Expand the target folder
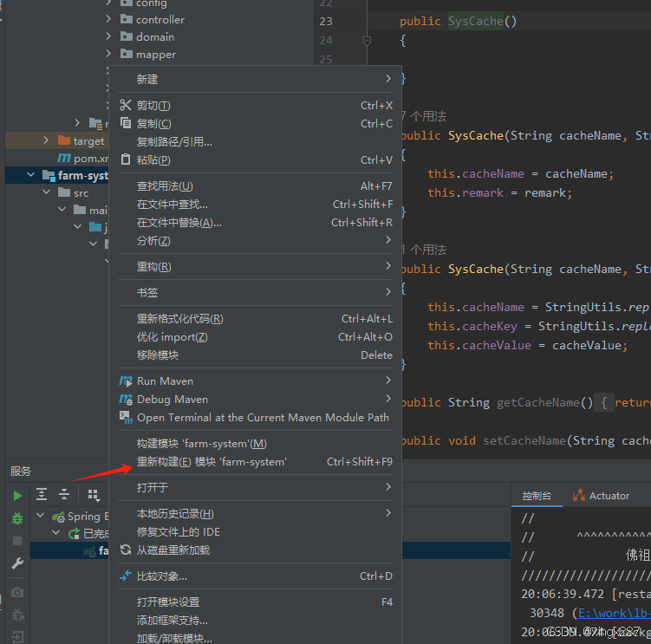Screen dimensions: 651x644 click(46, 140)
